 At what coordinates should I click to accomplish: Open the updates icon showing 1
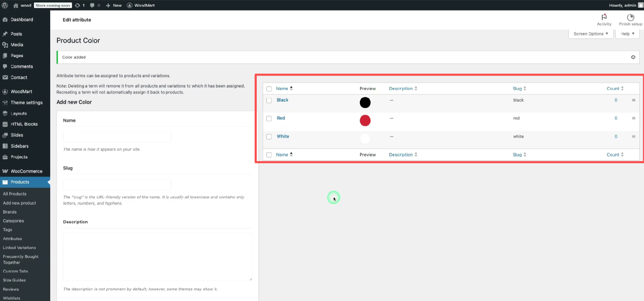click(x=80, y=5)
